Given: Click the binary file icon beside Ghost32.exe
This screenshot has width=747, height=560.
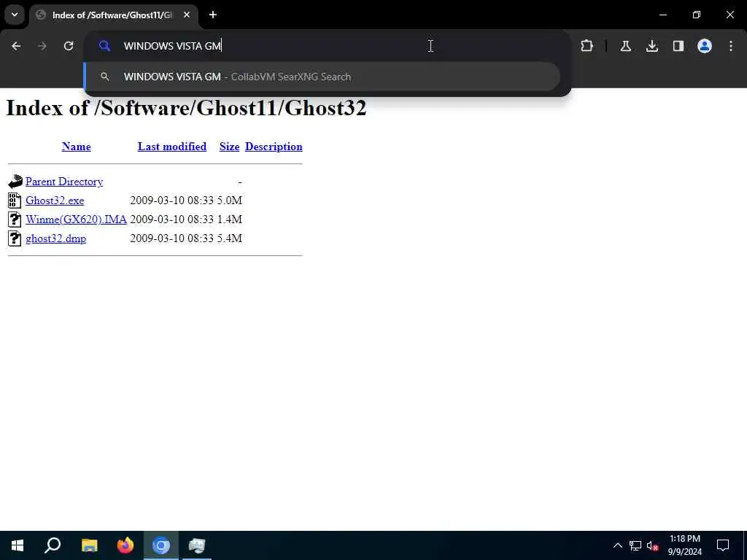Looking at the screenshot, I should (15, 201).
